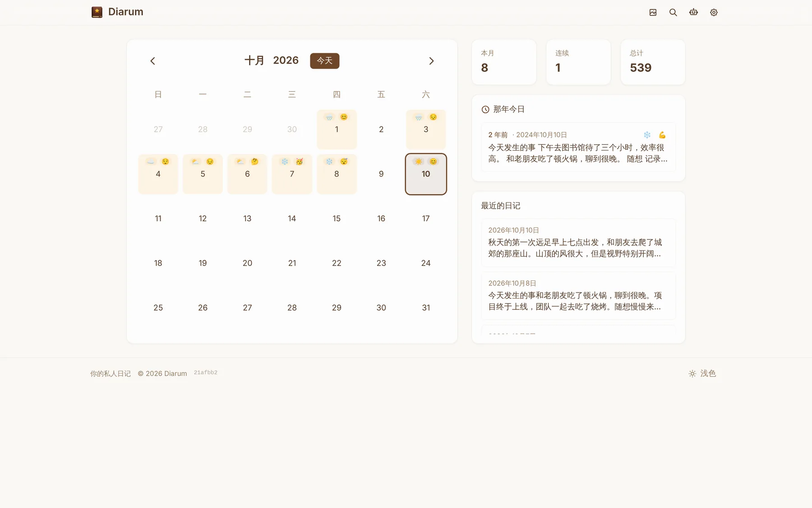The width and height of the screenshot is (812, 508).
Task: Select the highlighted day 10
Action: (x=426, y=174)
